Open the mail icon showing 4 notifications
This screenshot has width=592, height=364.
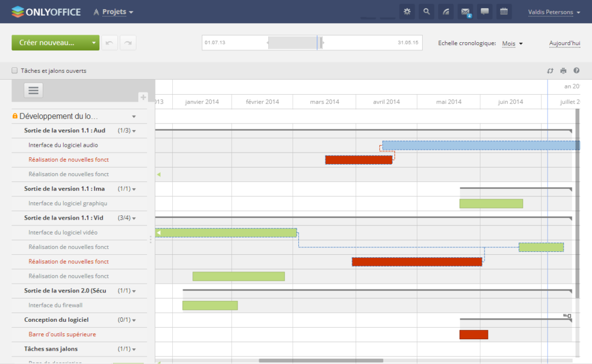click(465, 11)
